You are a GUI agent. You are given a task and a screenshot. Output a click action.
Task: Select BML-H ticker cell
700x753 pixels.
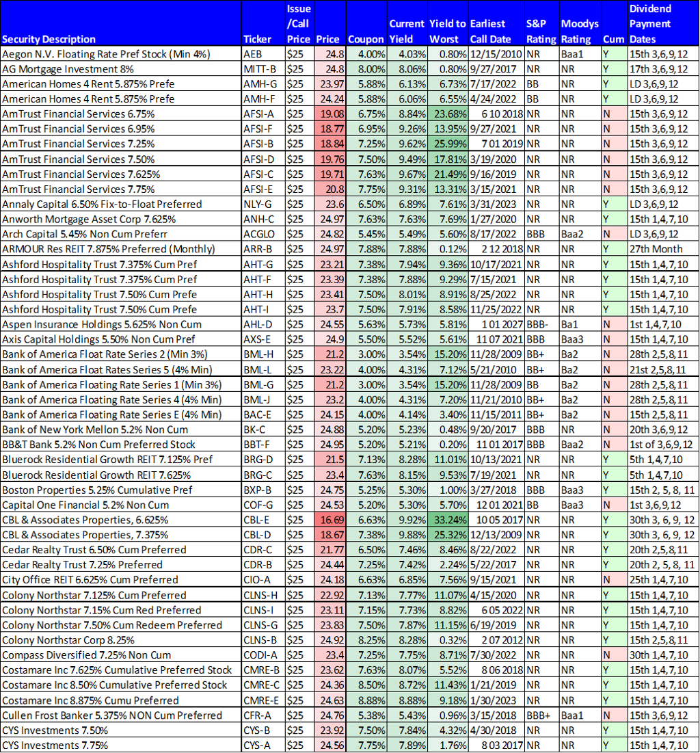(263, 354)
